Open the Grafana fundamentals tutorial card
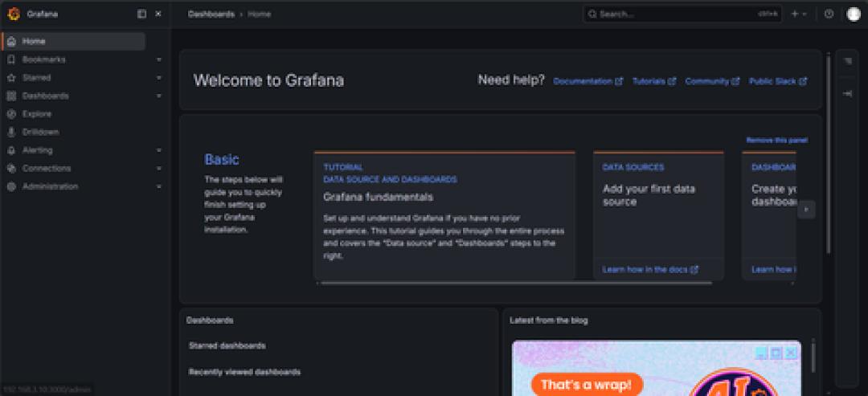This screenshot has height=396, width=868. coord(444,216)
